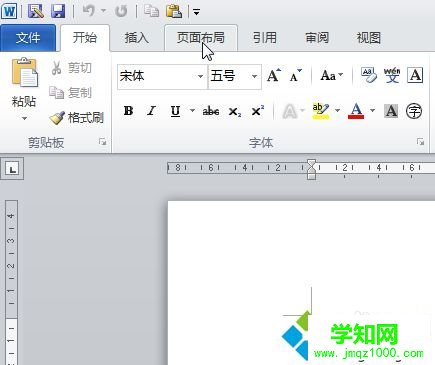Open the Undo history dropdown arrow
Screen dimensions: 435x365
coord(103,11)
